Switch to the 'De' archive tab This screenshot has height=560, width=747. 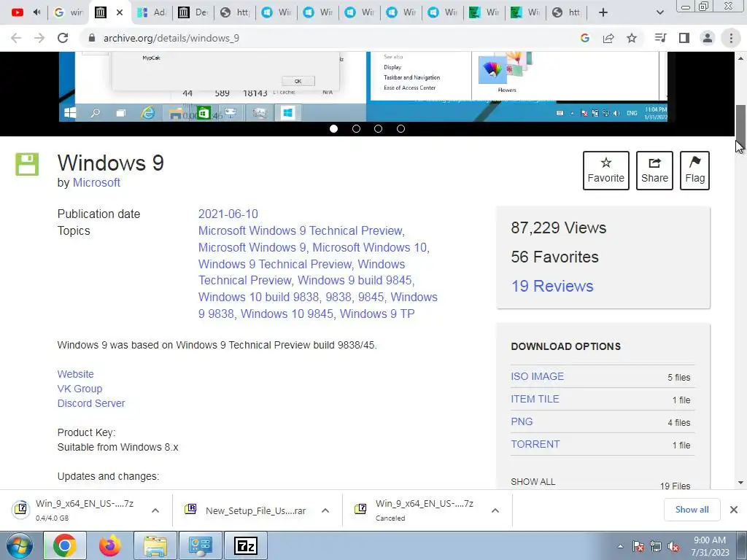pyautogui.click(x=193, y=12)
